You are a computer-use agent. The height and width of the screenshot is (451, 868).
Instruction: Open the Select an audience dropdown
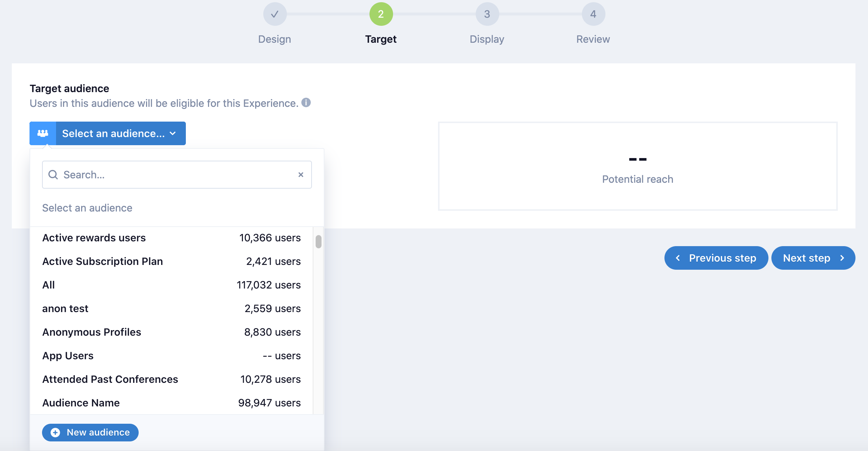(114, 133)
